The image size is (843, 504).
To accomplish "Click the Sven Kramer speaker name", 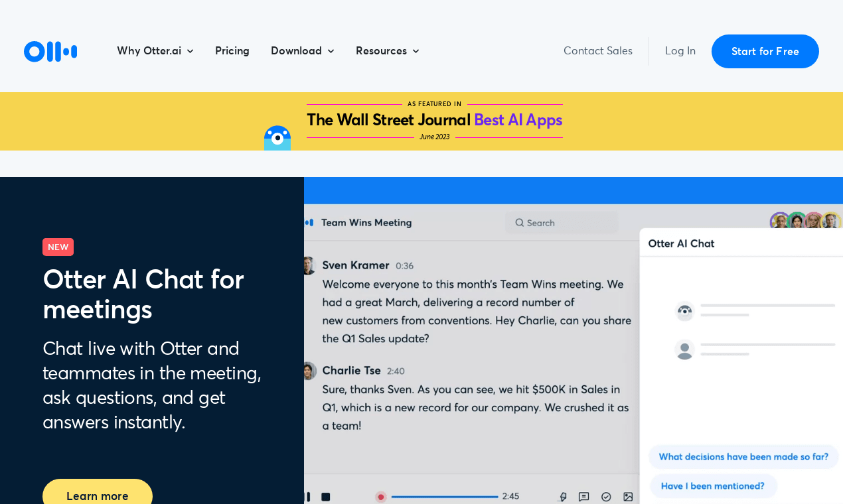I will tap(356, 265).
